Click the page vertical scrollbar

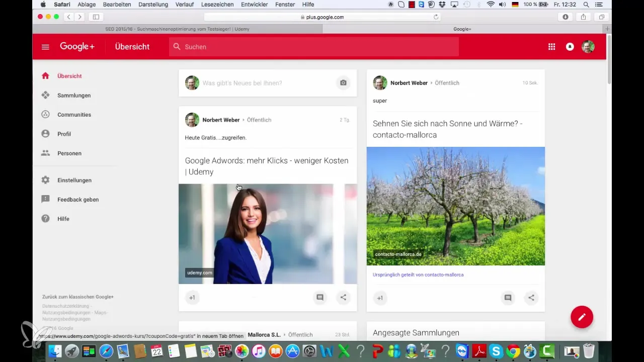pyautogui.click(x=609, y=60)
